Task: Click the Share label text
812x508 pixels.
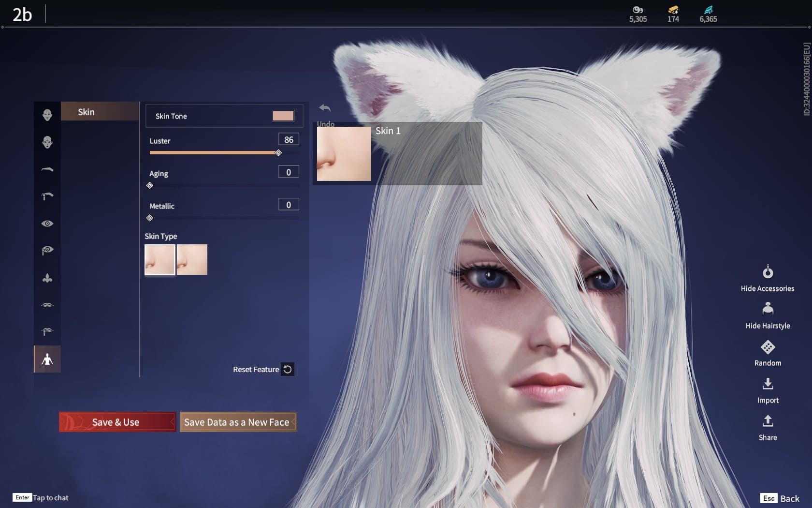Action: point(768,437)
